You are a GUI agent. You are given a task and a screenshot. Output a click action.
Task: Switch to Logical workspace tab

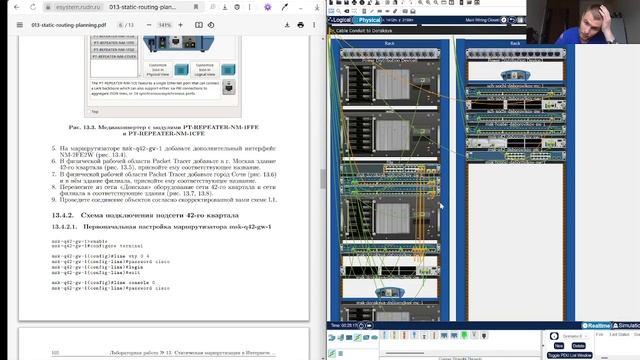tap(340, 20)
